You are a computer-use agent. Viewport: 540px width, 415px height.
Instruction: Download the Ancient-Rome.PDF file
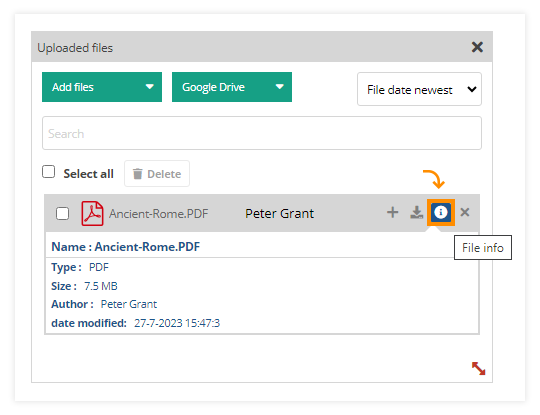416,212
